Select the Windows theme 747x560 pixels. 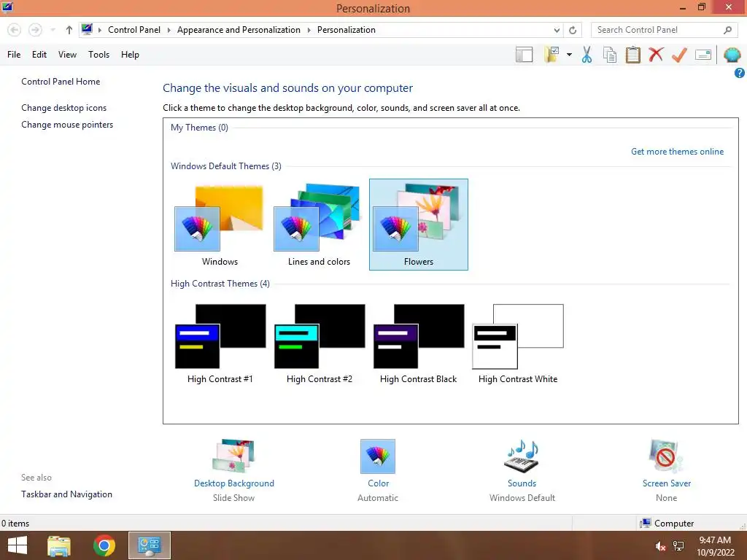coord(220,225)
